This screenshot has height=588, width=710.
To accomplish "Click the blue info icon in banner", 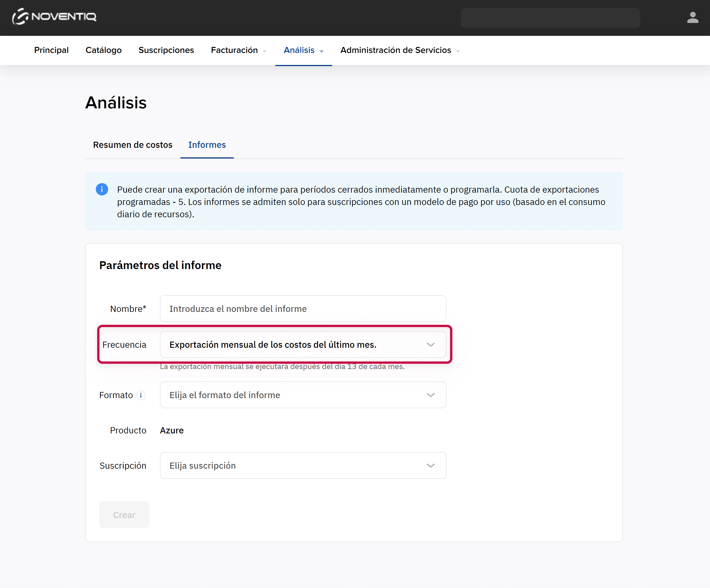I will (x=102, y=189).
